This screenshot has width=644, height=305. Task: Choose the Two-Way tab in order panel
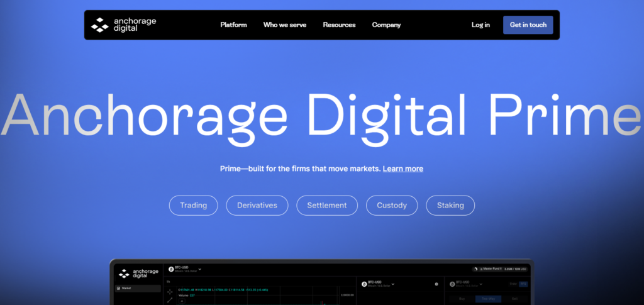pyautogui.click(x=488, y=299)
